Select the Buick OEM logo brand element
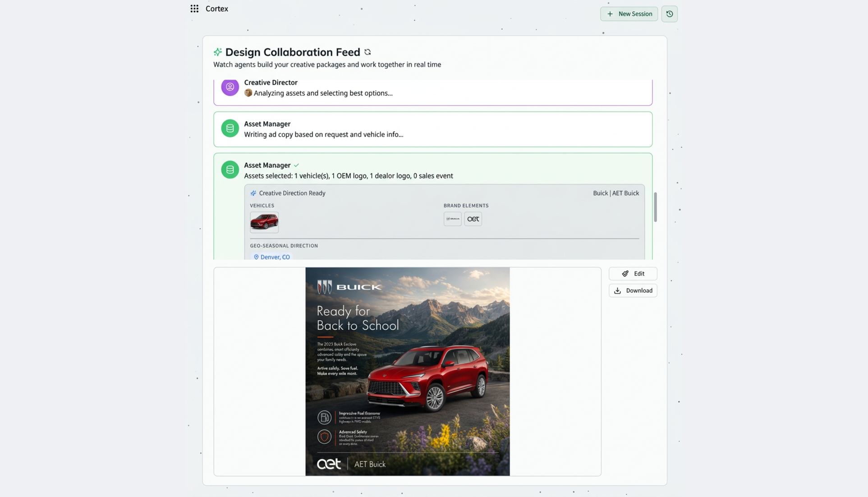Image resolution: width=868 pixels, height=497 pixels. tap(452, 219)
